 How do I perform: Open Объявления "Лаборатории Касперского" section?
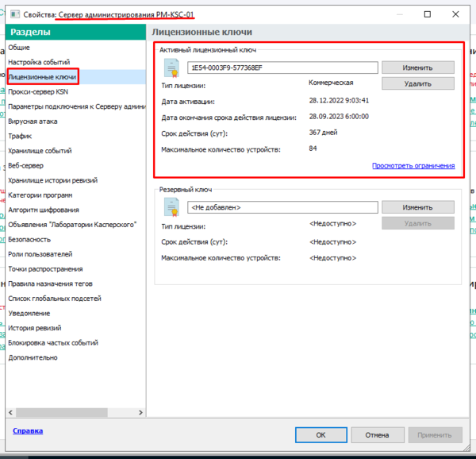click(x=72, y=225)
